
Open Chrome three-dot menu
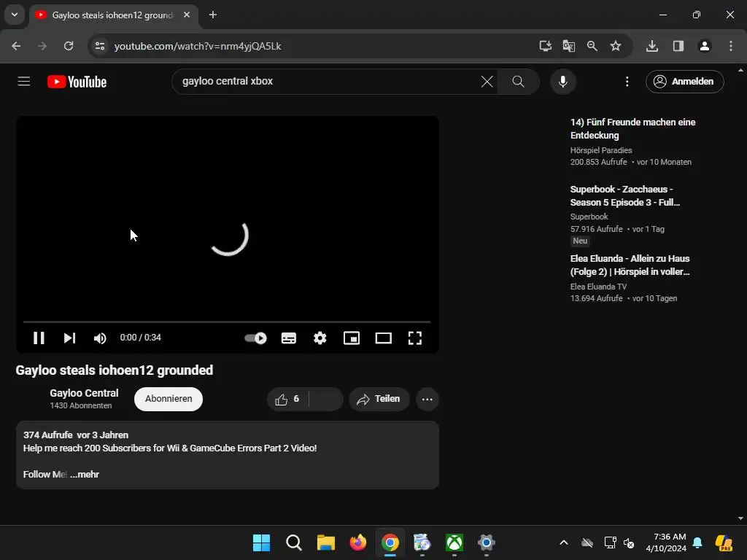click(x=731, y=46)
